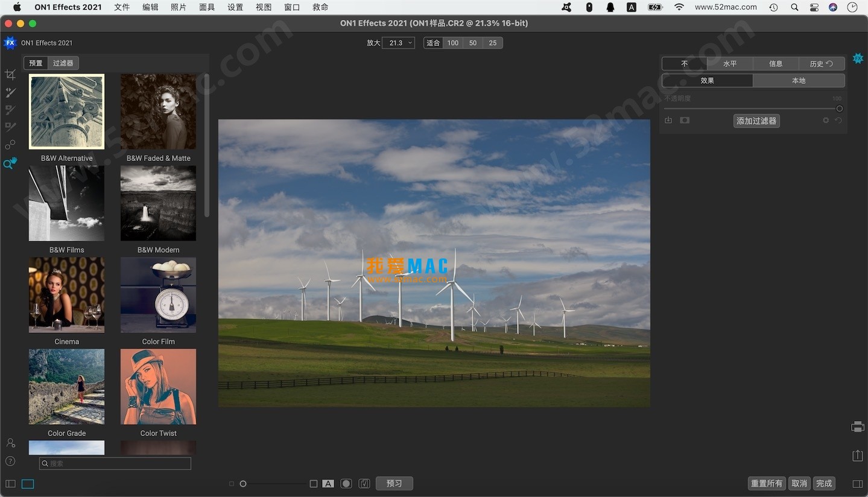Screen dimensions: 868x497
Task: Open filter stack settings gear
Action: [826, 121]
